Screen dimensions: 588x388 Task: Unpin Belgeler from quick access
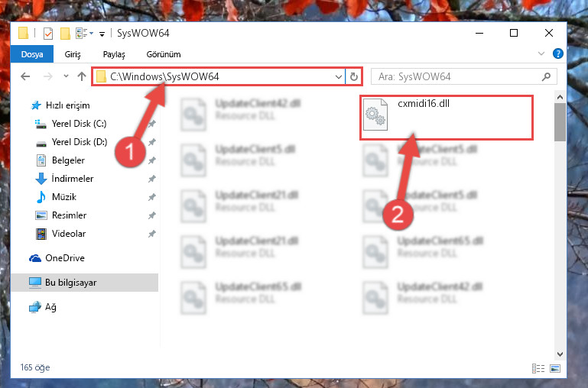click(x=151, y=160)
